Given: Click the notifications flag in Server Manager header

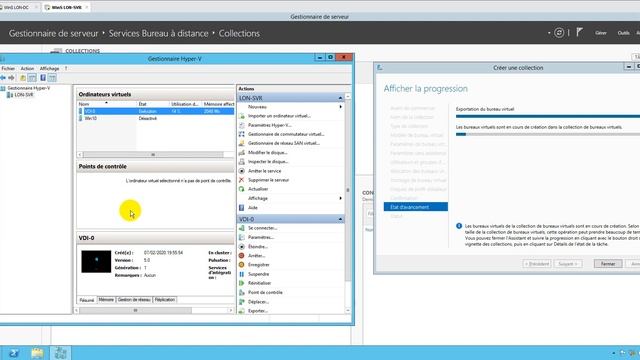Looking at the screenshot, I should point(580,32).
